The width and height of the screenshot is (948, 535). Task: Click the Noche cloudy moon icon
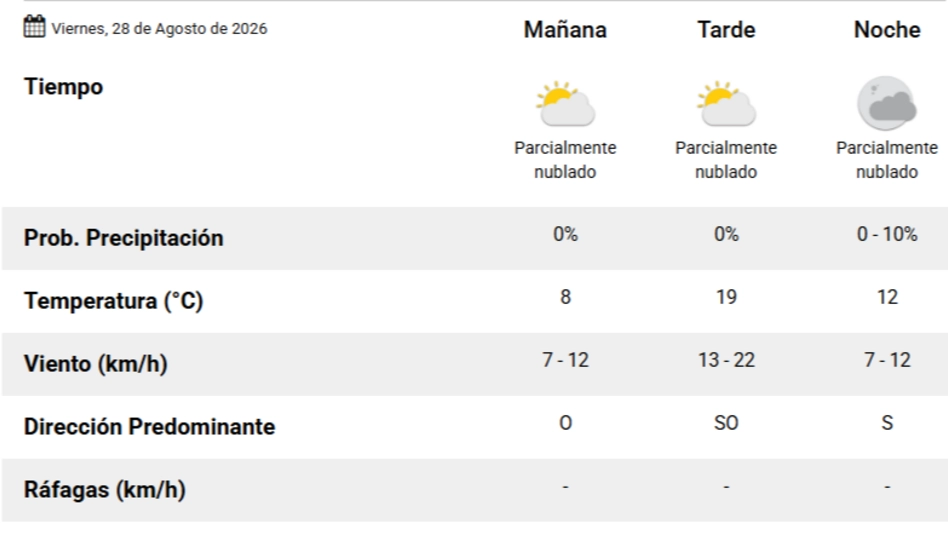click(x=887, y=103)
